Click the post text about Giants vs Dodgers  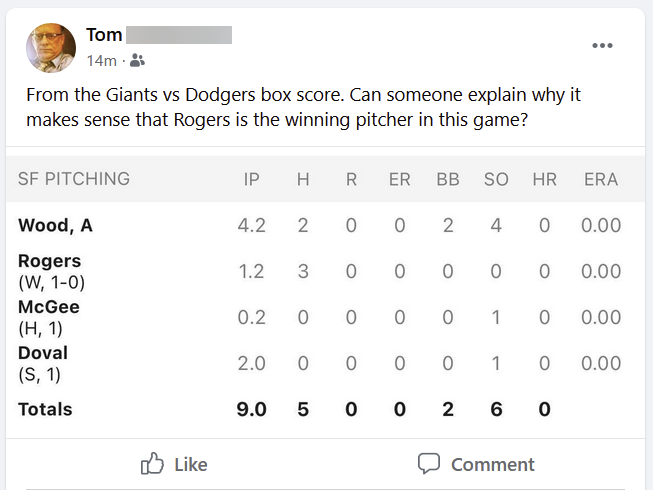[x=304, y=107]
